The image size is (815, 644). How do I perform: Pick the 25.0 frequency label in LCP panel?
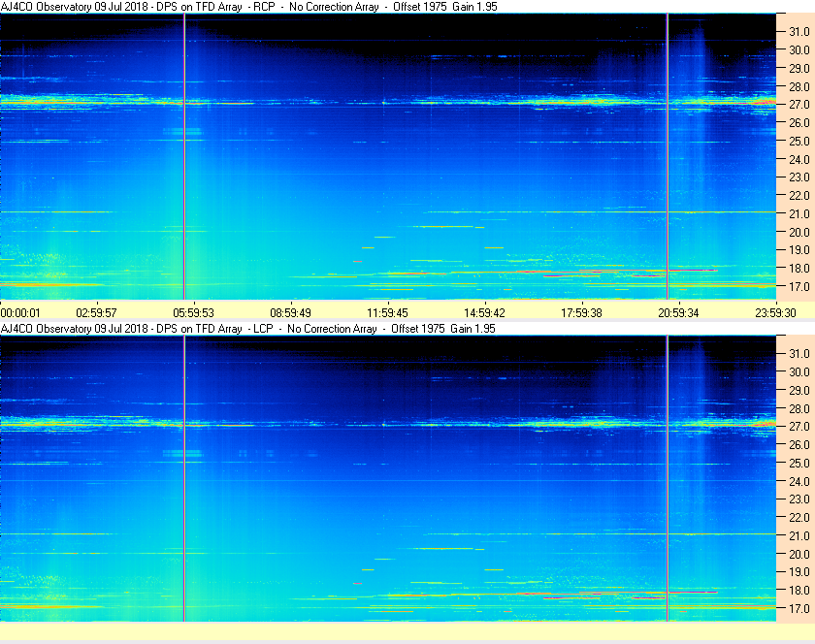pyautogui.click(x=799, y=463)
